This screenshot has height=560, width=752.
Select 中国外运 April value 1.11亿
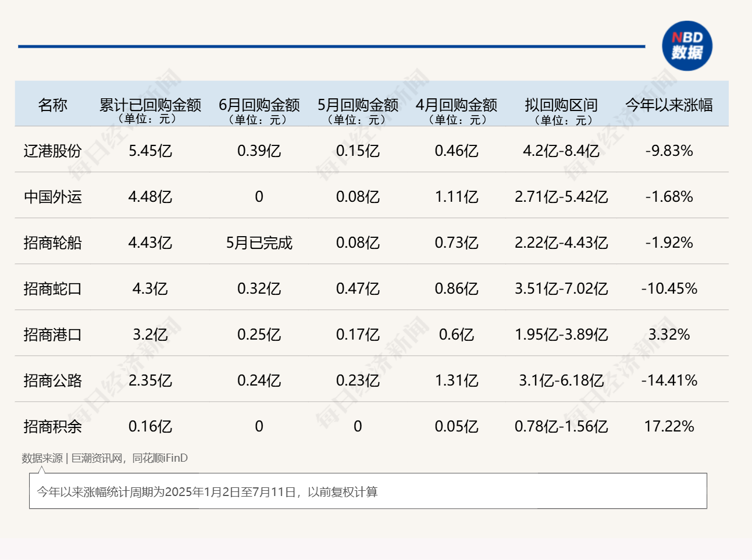point(457,197)
